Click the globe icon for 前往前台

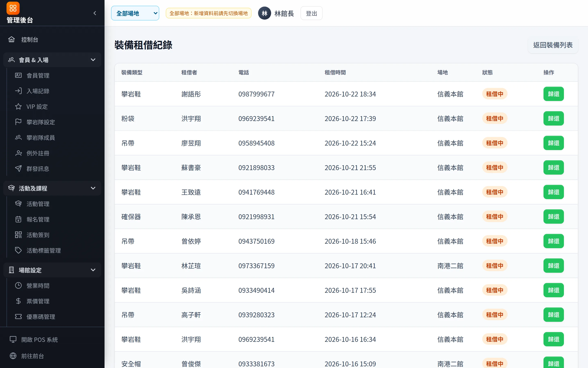[13, 356]
